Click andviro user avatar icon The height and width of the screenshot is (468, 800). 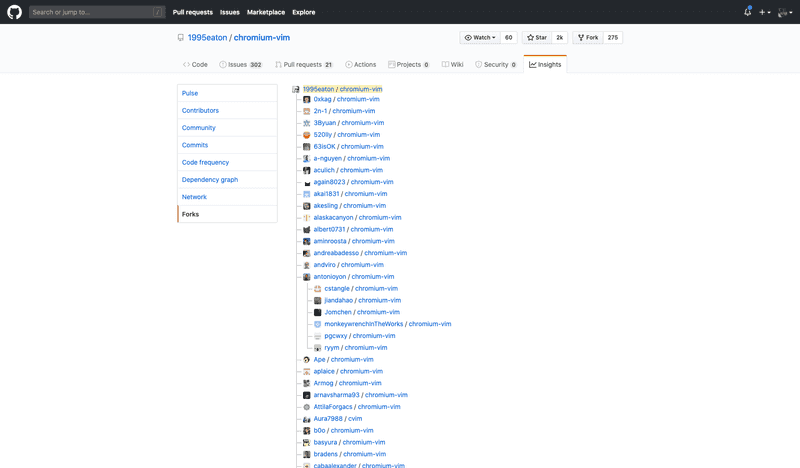(x=307, y=265)
